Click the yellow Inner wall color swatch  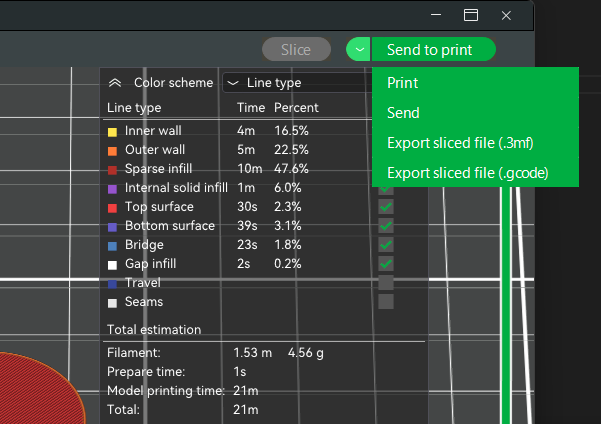(113, 131)
